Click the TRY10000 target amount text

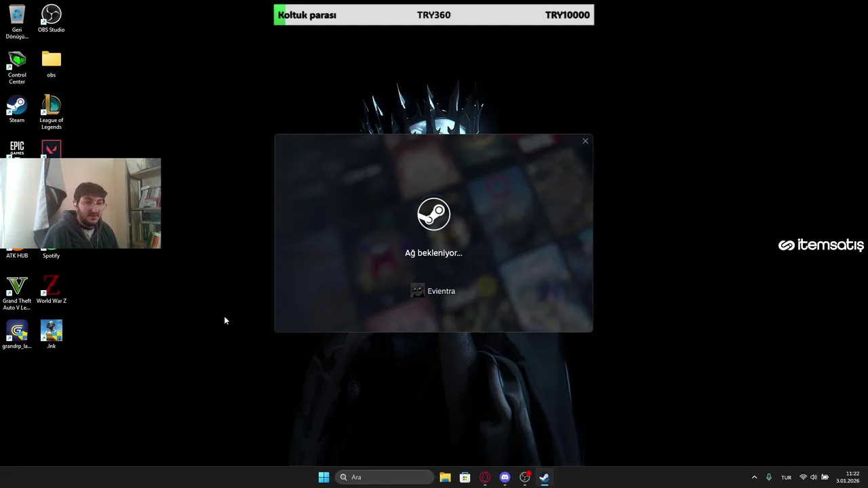coord(568,15)
